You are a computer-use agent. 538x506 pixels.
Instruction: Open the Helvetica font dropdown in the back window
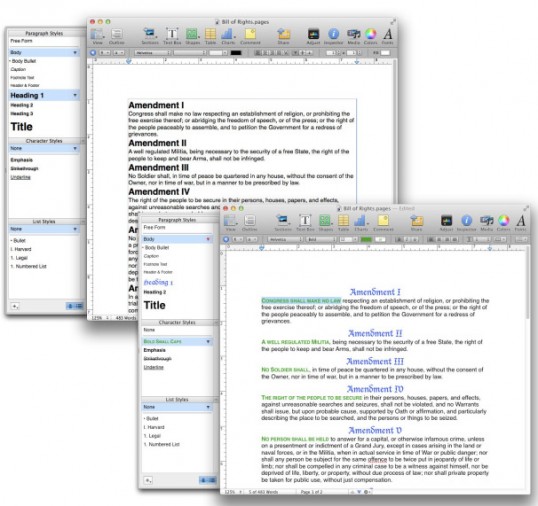click(153, 53)
